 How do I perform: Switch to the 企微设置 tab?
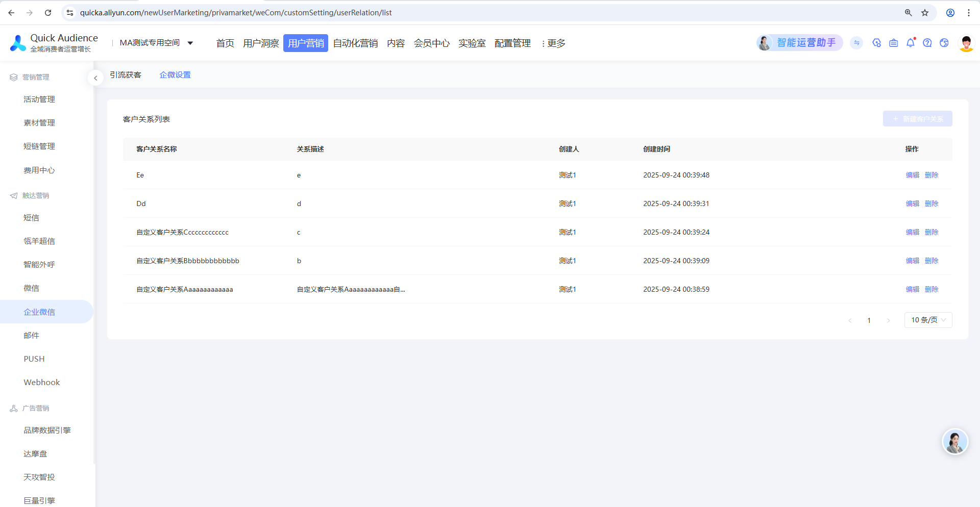(175, 75)
